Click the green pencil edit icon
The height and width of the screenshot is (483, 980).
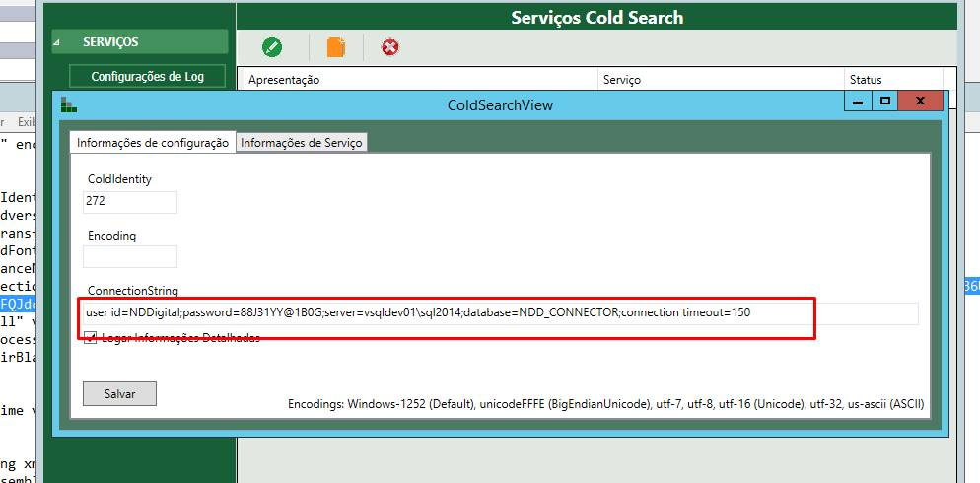(x=272, y=47)
